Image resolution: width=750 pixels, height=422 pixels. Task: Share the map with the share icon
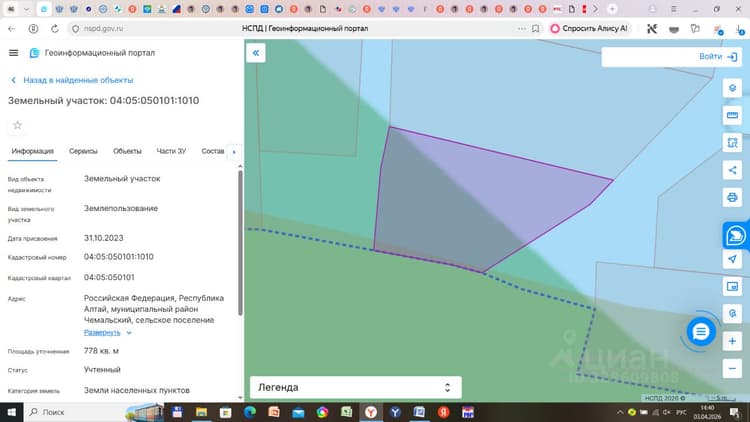(732, 170)
